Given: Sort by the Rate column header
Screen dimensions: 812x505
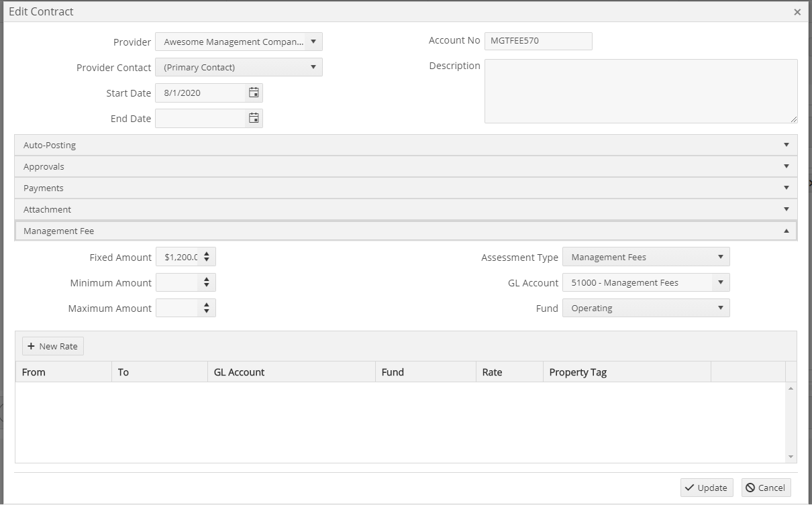Looking at the screenshot, I should [510, 372].
